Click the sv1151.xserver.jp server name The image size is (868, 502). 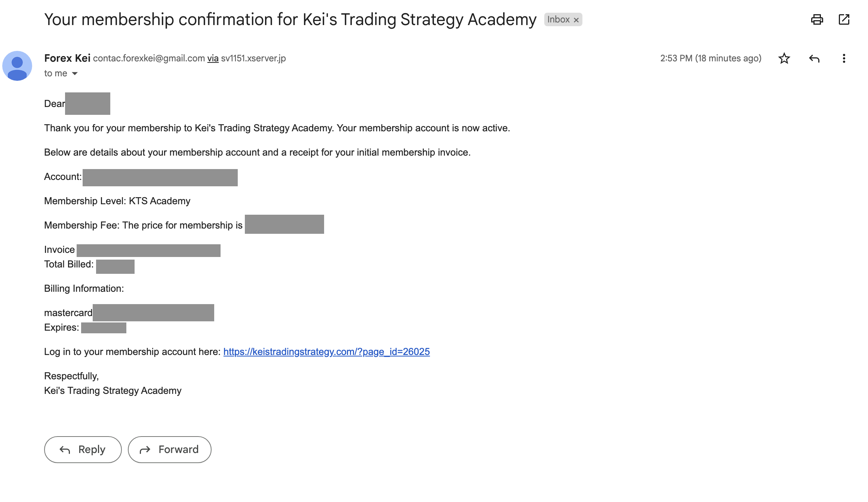click(x=253, y=58)
